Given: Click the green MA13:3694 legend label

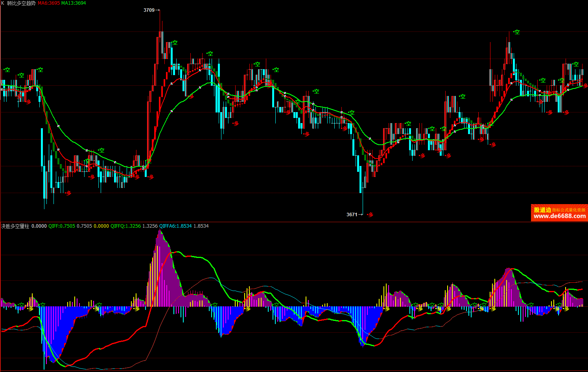Looking at the screenshot, I should click(74, 3).
